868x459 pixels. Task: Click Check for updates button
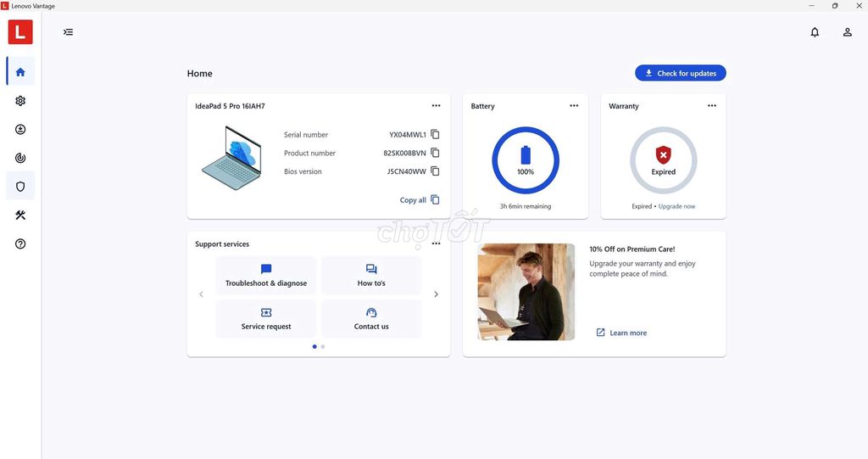(x=680, y=74)
